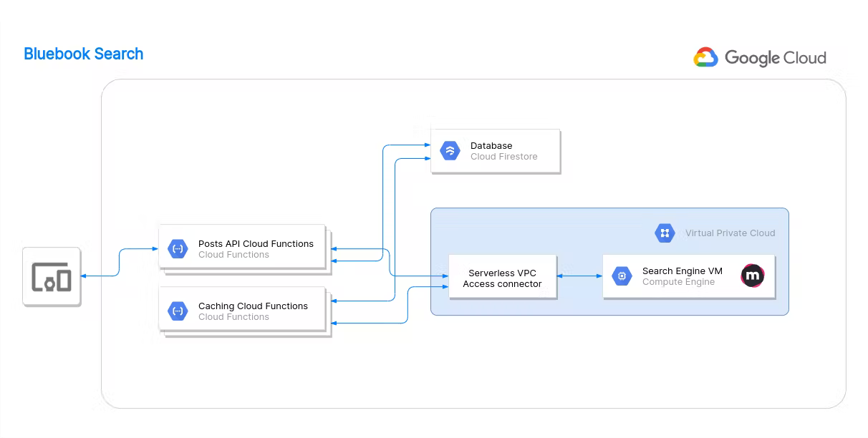Select 'Cloud Functions' subtitle under Posts API
868x438 pixels.
233,255
